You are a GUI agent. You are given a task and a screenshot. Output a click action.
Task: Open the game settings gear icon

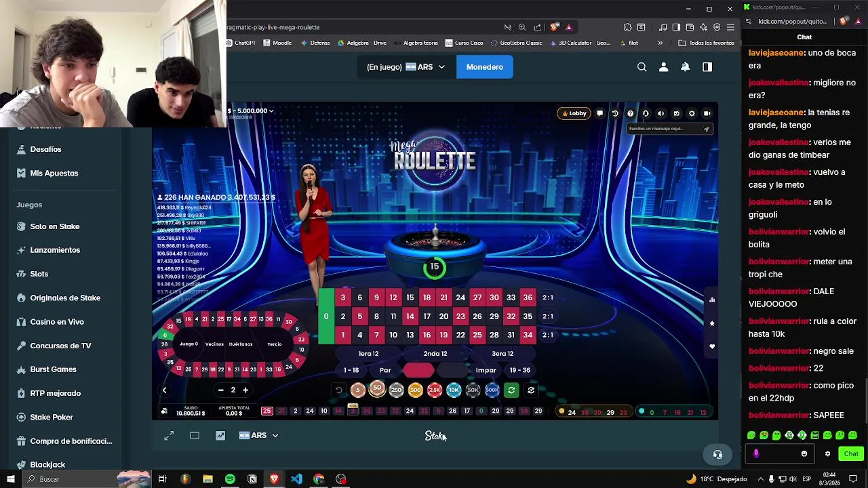click(x=692, y=114)
